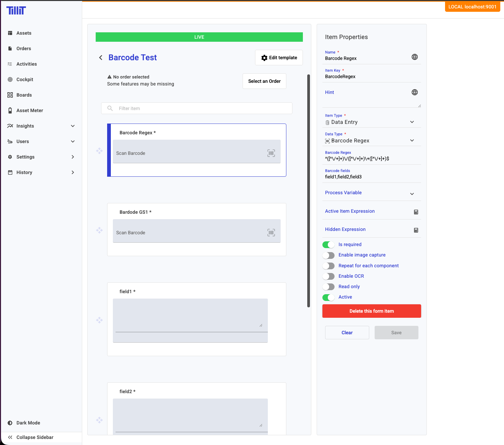Click the globe icon beside the Hint field
This screenshot has height=445, width=504.
coord(415,92)
